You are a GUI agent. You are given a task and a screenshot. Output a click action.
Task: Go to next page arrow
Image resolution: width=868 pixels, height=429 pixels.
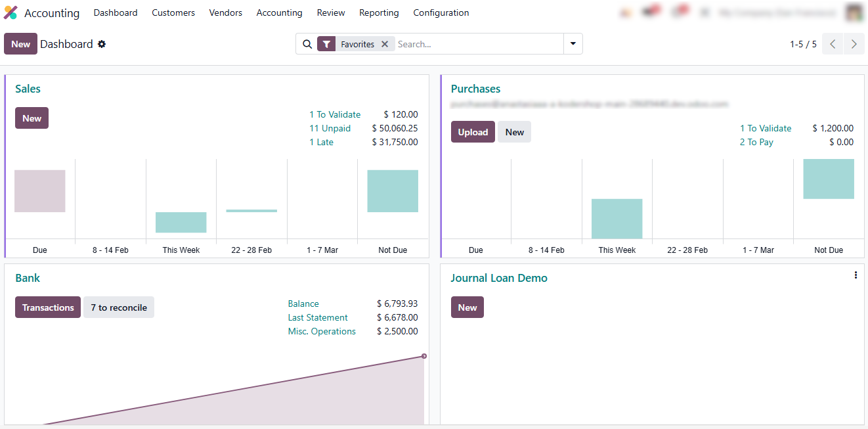tap(854, 44)
